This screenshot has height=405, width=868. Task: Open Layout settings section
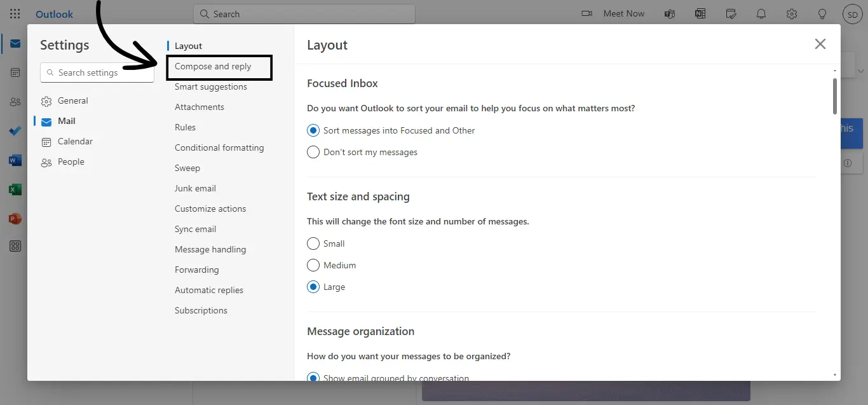(x=188, y=46)
